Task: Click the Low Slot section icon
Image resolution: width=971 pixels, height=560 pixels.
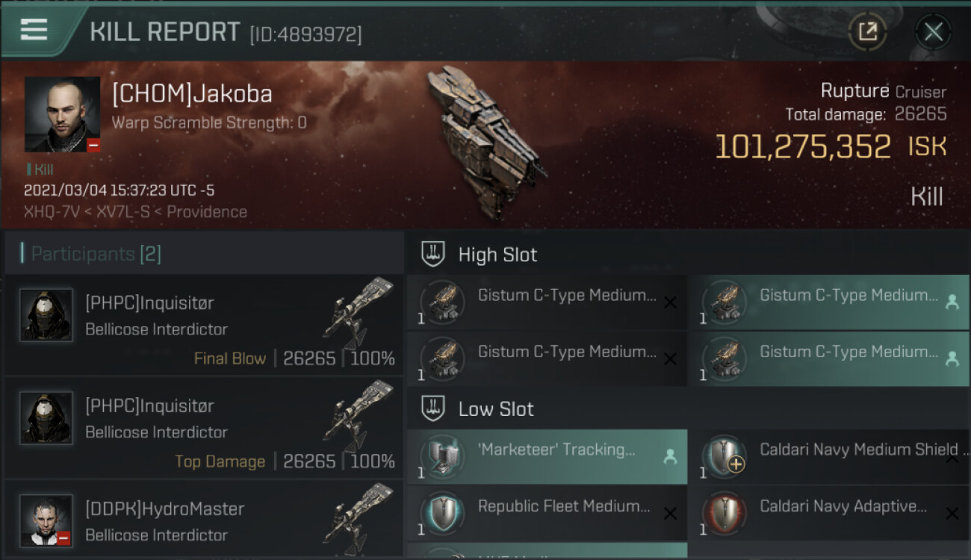Action: pos(433,409)
